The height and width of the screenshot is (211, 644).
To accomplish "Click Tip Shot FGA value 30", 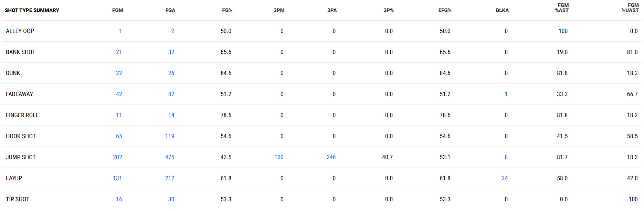I will coord(171,199).
